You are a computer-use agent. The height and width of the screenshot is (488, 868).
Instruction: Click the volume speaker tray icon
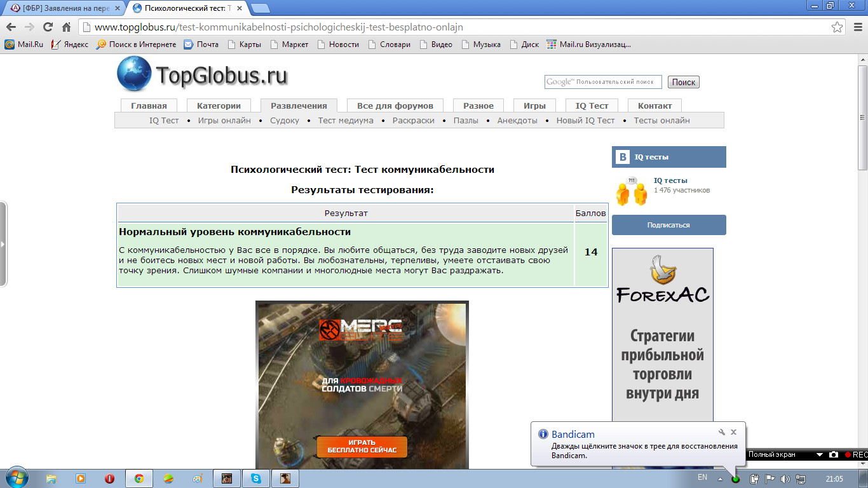tap(785, 478)
